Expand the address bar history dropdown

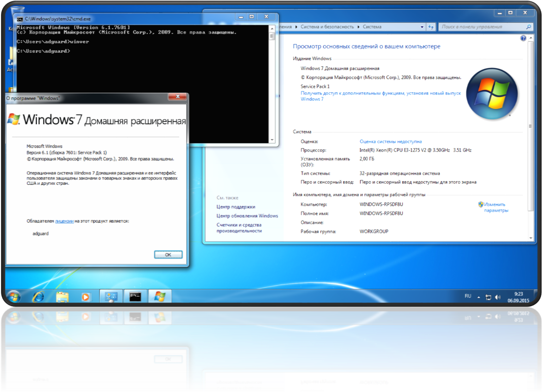pos(422,27)
